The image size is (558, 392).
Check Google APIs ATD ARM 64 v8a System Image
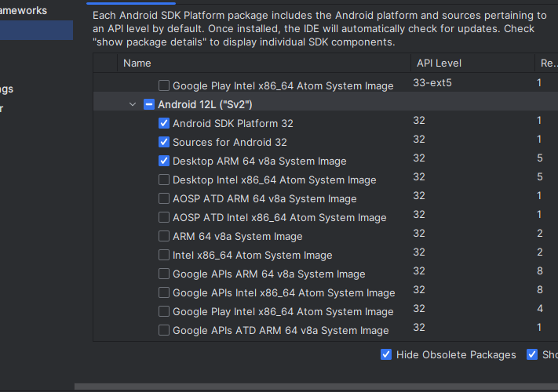tap(164, 331)
